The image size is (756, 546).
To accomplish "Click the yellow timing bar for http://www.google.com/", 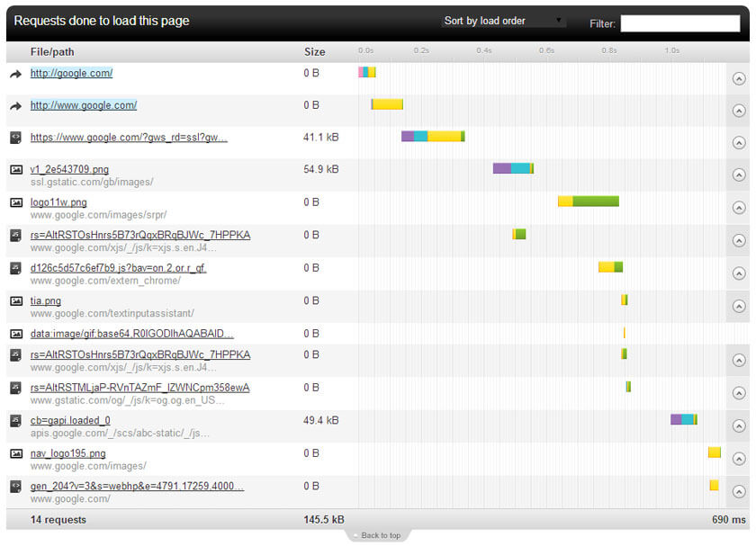I will tap(387, 104).
